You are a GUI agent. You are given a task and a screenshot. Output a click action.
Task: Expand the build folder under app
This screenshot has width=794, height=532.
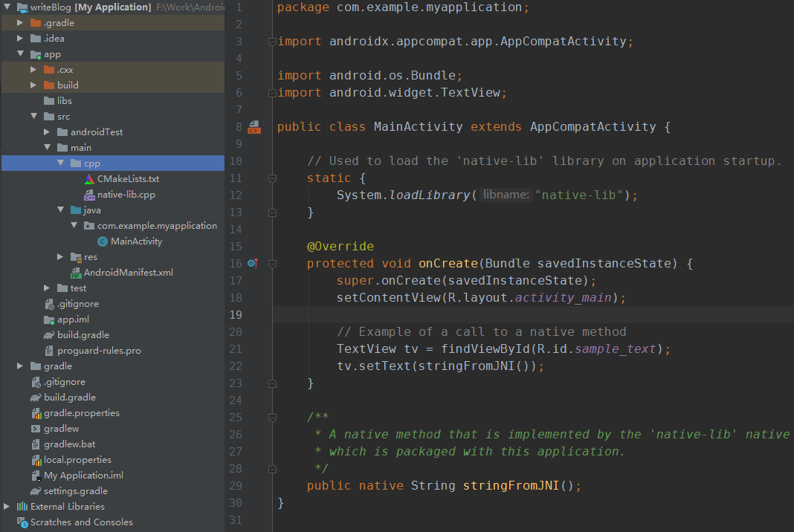tap(33, 85)
